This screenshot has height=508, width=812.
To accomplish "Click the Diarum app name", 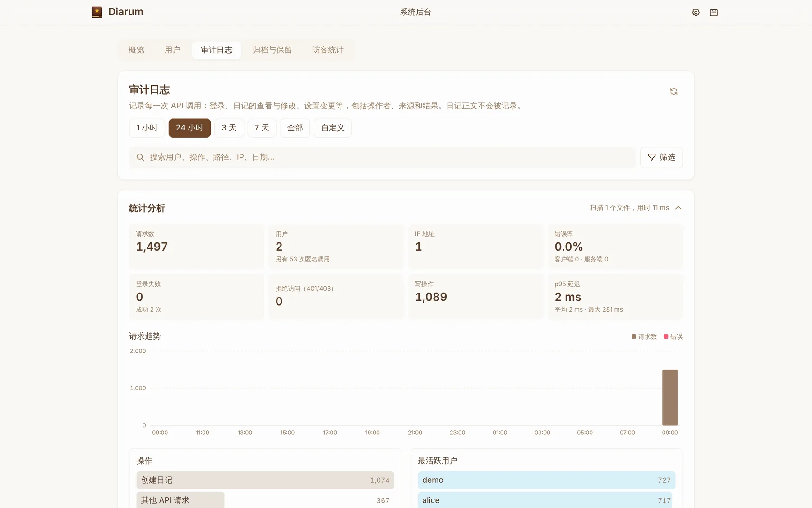I will click(x=126, y=12).
